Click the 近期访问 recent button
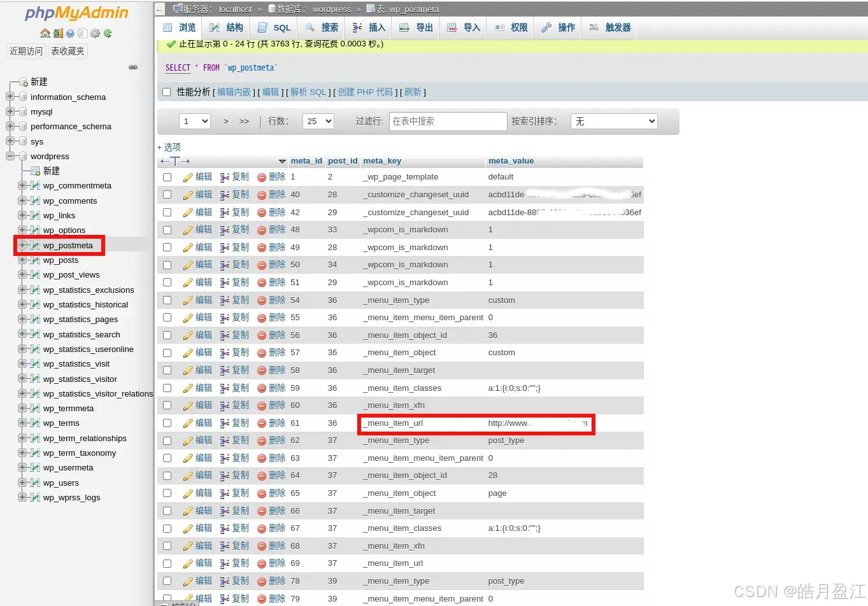Image resolution: width=868 pixels, height=606 pixels. click(26, 52)
